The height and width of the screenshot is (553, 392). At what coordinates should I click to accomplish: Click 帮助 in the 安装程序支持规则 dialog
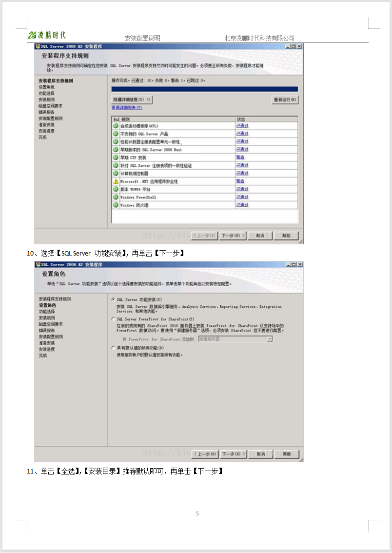pyautogui.click(x=286, y=236)
